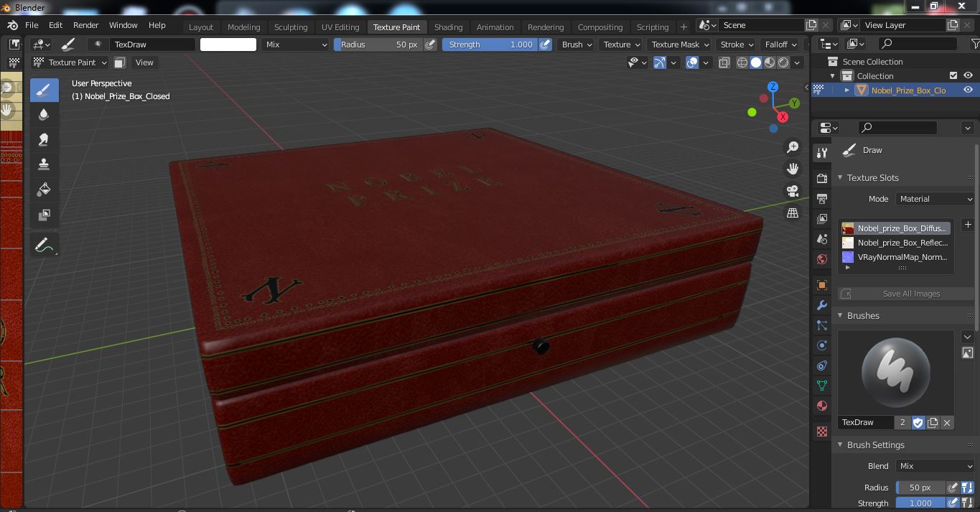Open Blend Mix dropdown in Brush Settings
This screenshot has width=980, height=512.
click(935, 466)
